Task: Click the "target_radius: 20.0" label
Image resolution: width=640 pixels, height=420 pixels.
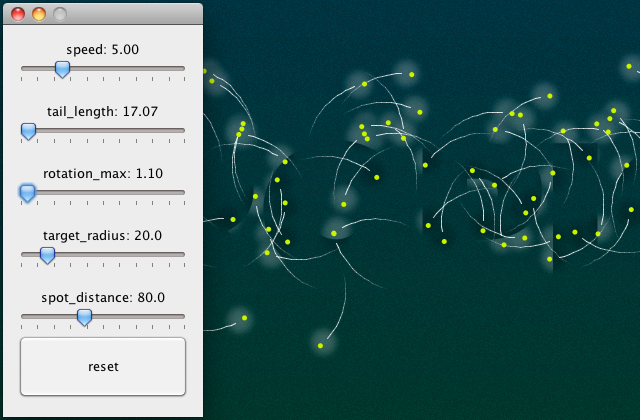Action: tap(102, 235)
